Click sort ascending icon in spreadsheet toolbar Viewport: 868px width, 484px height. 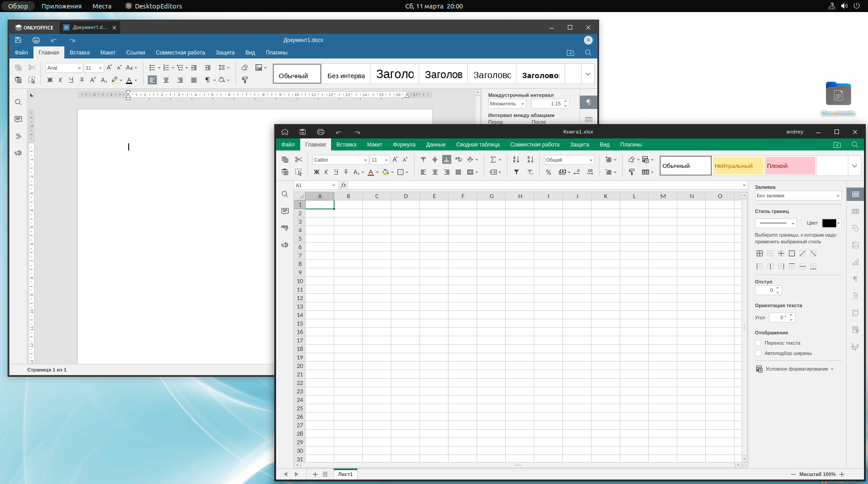click(516, 160)
